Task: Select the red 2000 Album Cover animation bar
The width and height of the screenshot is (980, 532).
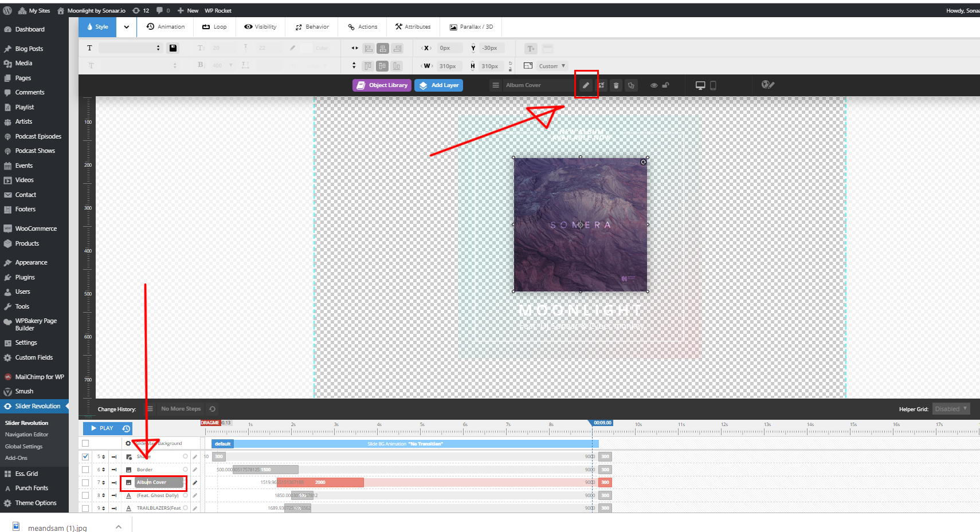Action: pyautogui.click(x=320, y=483)
